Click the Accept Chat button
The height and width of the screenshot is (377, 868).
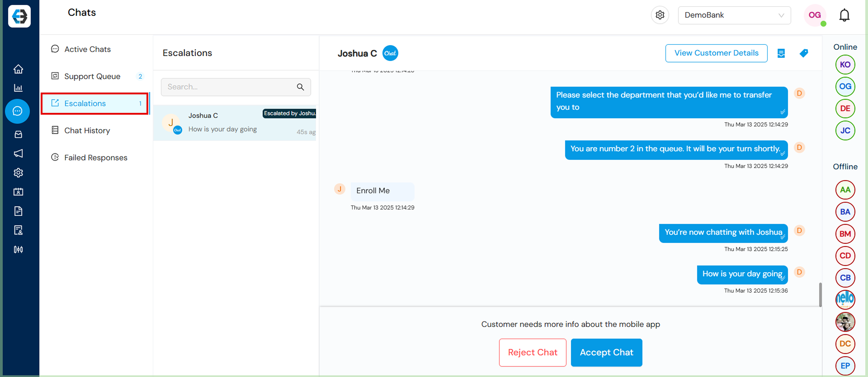click(606, 352)
